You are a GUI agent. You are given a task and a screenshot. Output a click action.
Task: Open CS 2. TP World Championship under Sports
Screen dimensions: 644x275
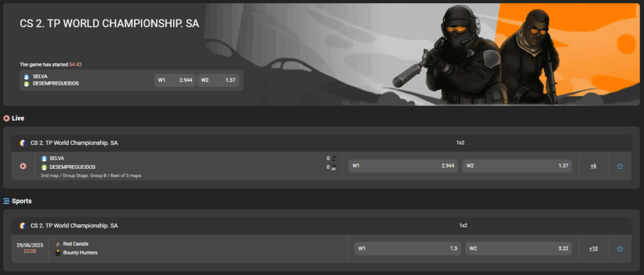coord(74,225)
